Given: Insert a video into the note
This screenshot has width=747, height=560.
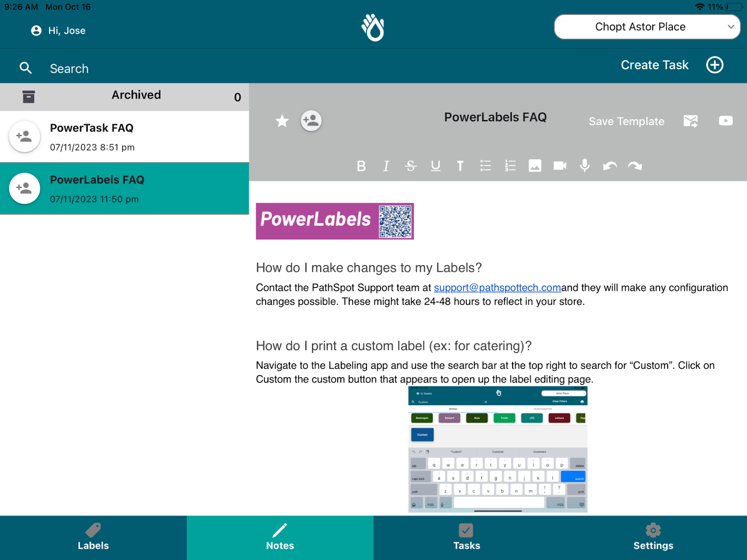Looking at the screenshot, I should pyautogui.click(x=560, y=166).
